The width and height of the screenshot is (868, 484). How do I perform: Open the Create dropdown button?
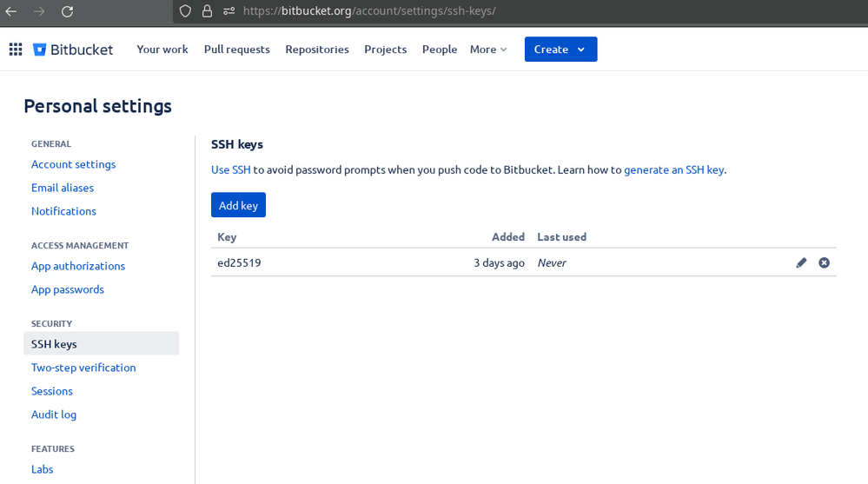coord(560,50)
